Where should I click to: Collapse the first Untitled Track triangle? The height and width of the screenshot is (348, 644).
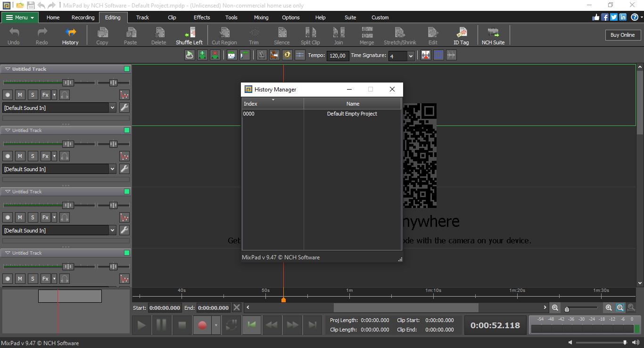click(x=8, y=69)
